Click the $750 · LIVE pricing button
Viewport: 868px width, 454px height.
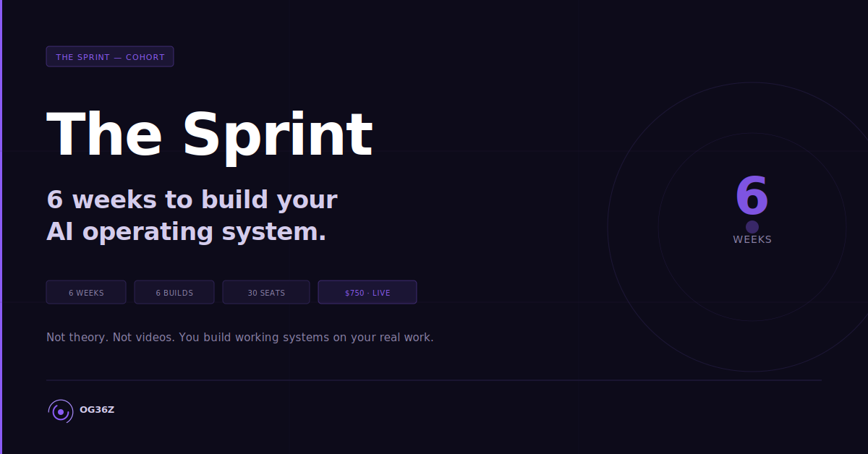[x=367, y=292]
